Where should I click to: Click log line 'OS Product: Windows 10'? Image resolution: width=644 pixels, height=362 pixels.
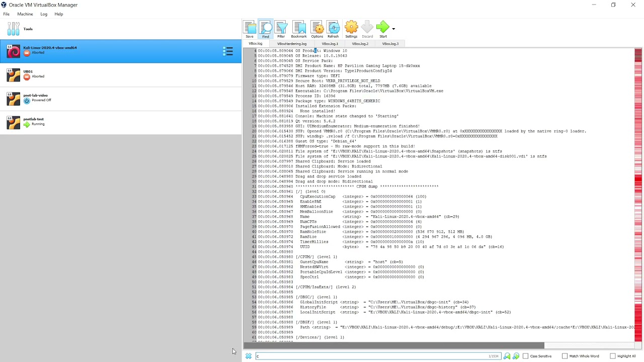coord(321,51)
